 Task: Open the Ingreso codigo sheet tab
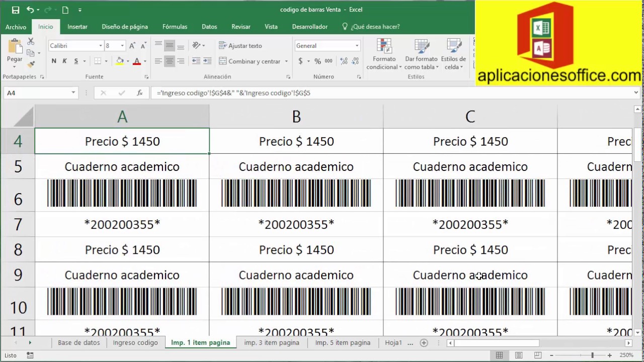[x=135, y=343]
